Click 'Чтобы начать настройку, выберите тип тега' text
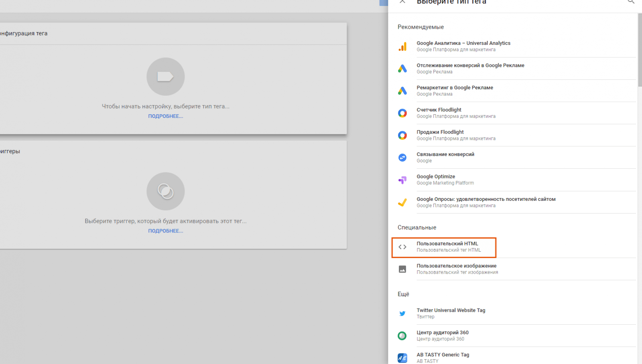 click(x=165, y=107)
